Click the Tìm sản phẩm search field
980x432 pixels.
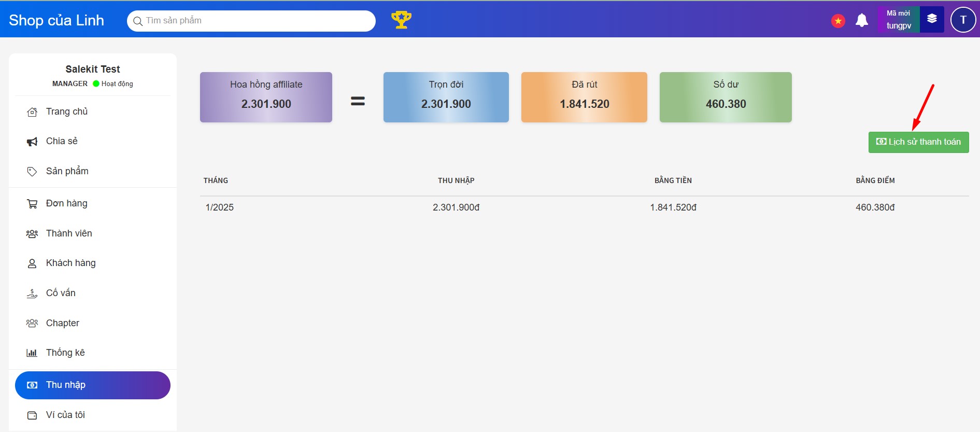[257, 21]
